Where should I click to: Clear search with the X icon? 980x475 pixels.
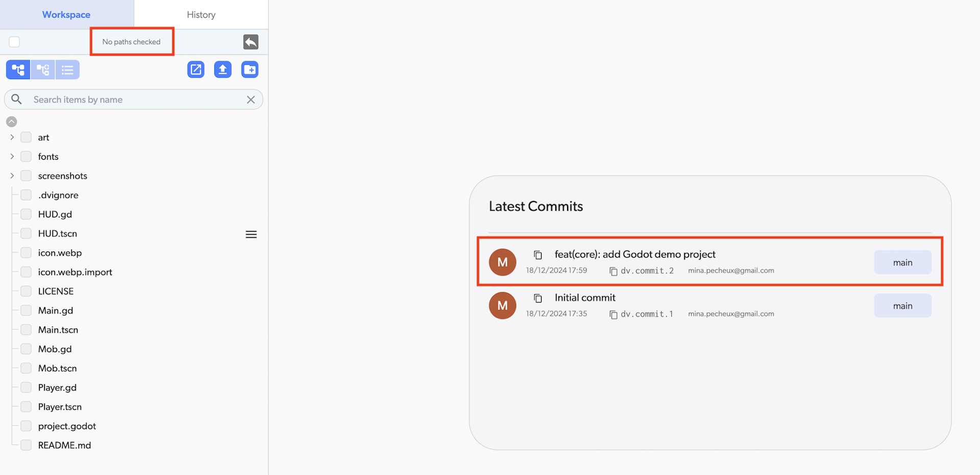[x=251, y=99]
